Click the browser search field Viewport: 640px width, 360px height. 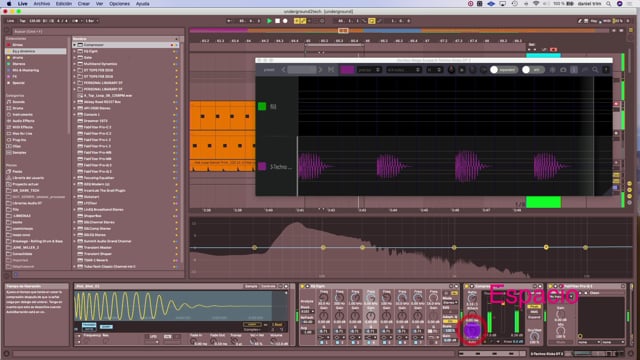[x=97, y=31]
